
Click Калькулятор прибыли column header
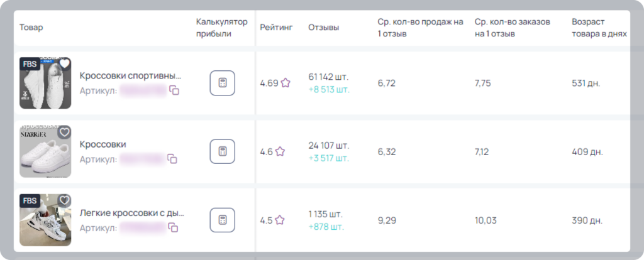tap(222, 28)
